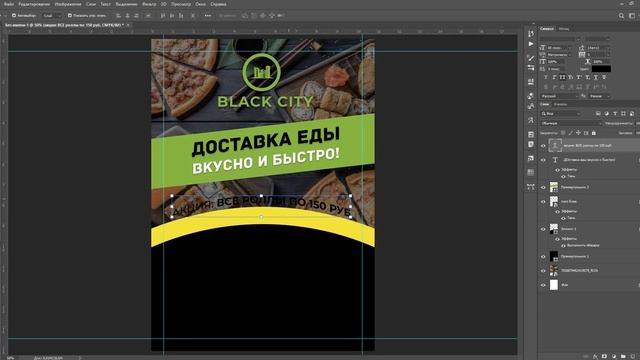Toggle faux italic text style
Viewport: 640px width, 360px height.
click(554, 78)
